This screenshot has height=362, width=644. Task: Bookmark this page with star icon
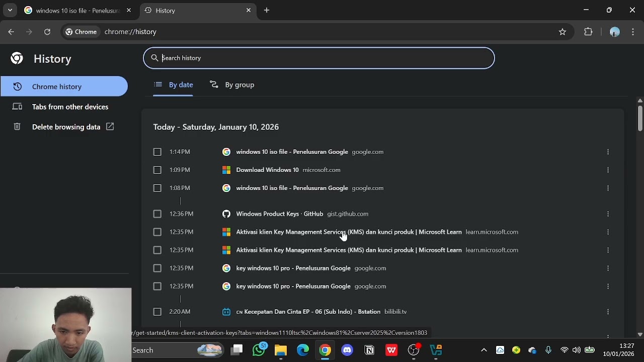click(562, 32)
